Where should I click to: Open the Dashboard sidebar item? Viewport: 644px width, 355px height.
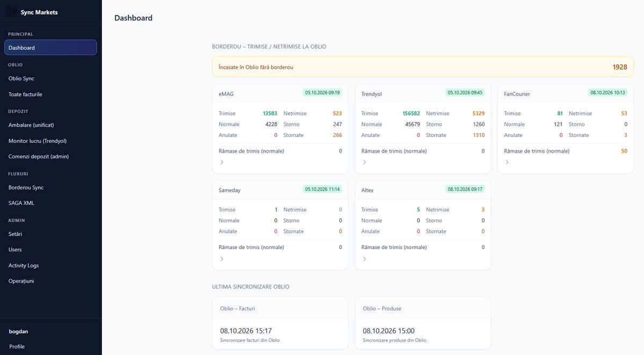(x=50, y=47)
